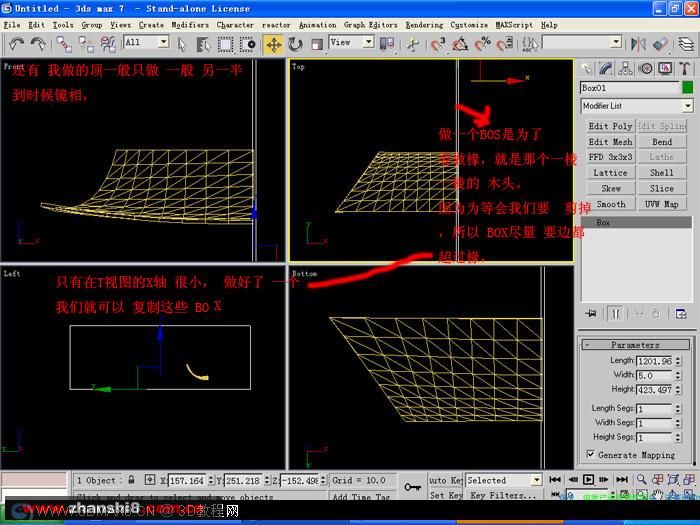Click the Redo arrow in the toolbar
Viewport: 700px width, 525px height.
(38, 44)
